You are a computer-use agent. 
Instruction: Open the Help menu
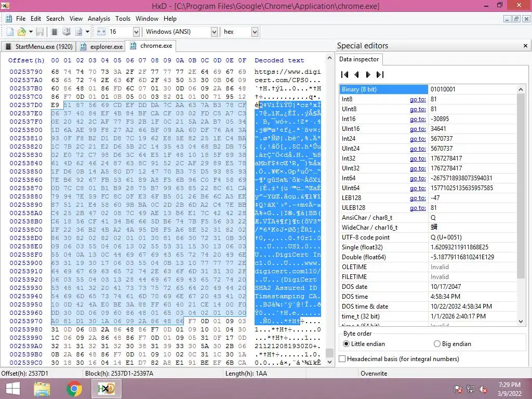(170, 19)
